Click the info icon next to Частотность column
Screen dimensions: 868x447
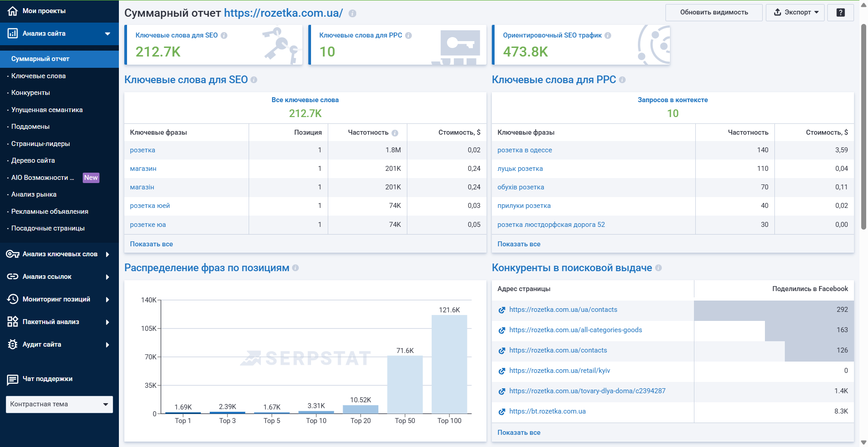click(395, 133)
